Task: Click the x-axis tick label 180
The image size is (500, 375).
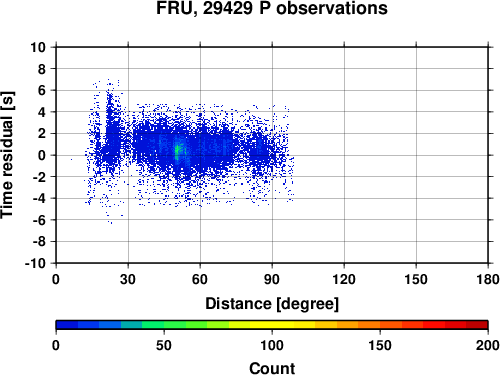Action: (x=488, y=279)
